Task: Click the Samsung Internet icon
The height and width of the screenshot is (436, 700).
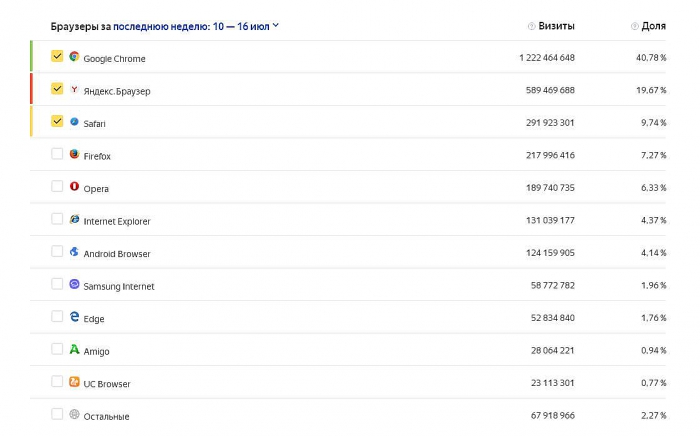Action: (74, 284)
